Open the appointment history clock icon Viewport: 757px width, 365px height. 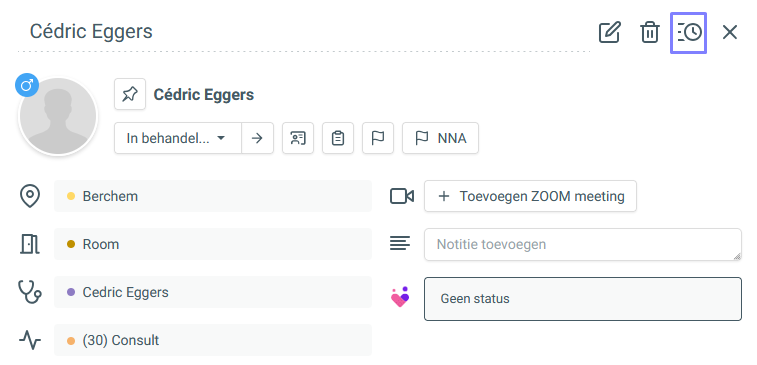[x=688, y=33]
